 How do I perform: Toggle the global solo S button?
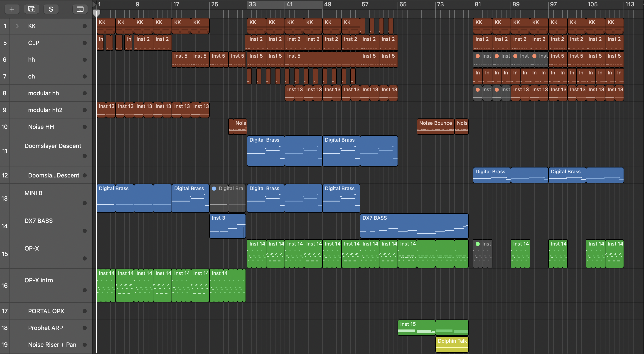[51, 9]
